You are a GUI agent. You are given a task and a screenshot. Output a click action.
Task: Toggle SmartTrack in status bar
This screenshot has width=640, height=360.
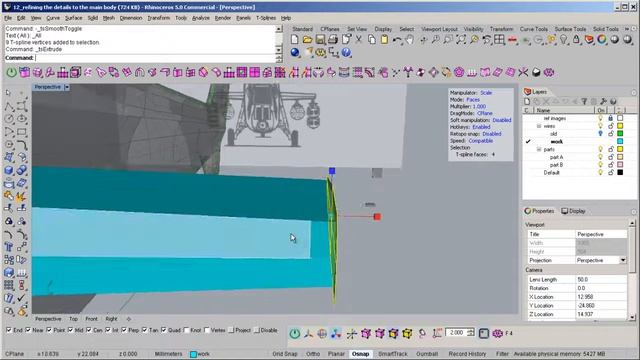point(393,354)
